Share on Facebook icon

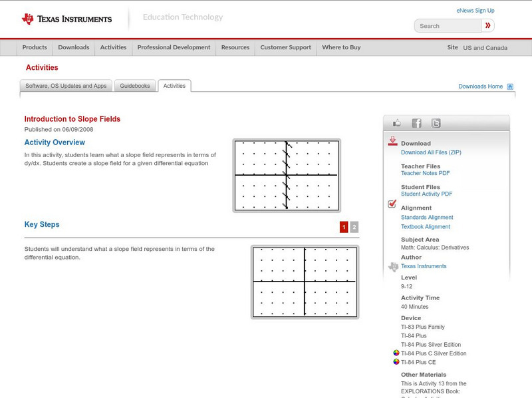coord(416,123)
